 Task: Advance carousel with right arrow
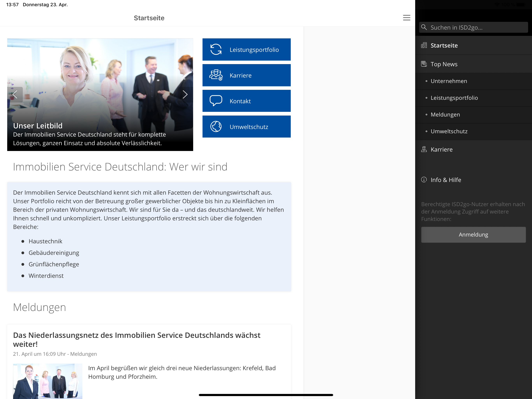coord(185,94)
